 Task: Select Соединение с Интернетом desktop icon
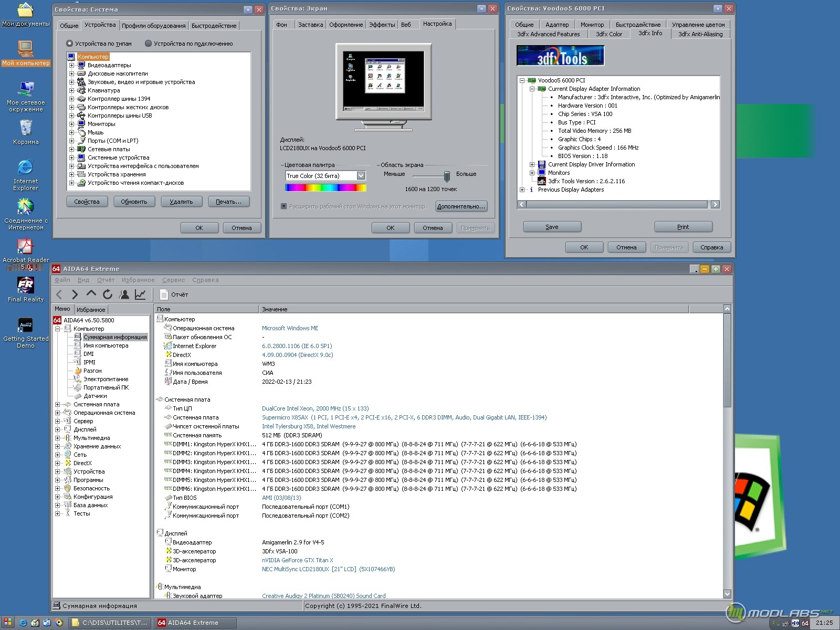pyautogui.click(x=26, y=214)
